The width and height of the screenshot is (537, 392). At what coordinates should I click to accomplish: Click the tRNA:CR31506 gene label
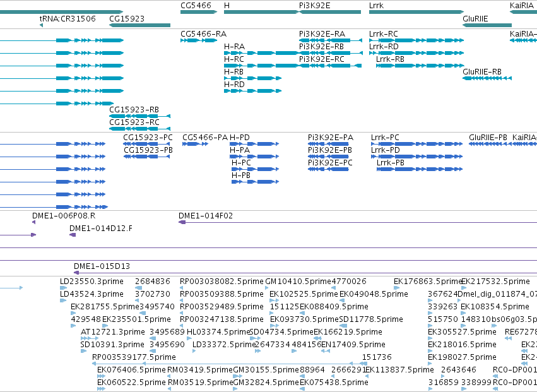[68, 18]
